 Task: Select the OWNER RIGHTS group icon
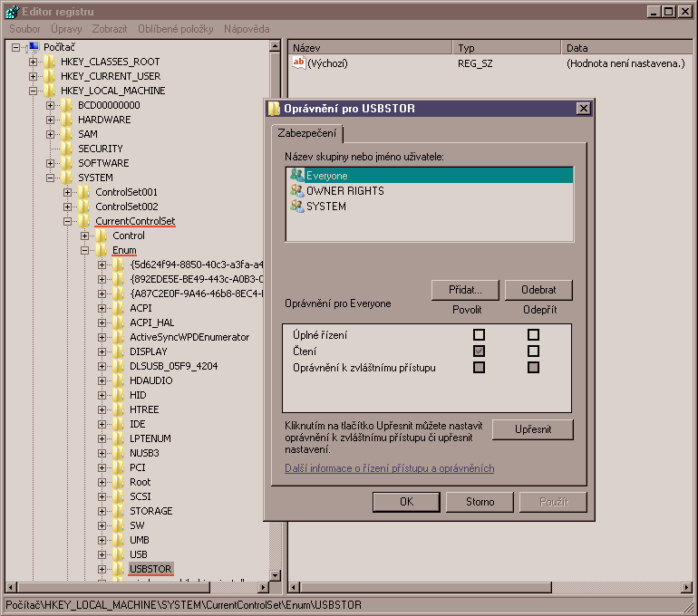click(296, 191)
